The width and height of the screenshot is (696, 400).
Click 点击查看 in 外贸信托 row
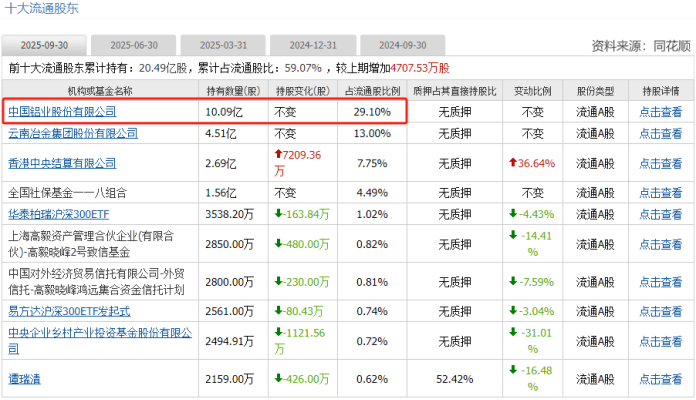coord(660,282)
